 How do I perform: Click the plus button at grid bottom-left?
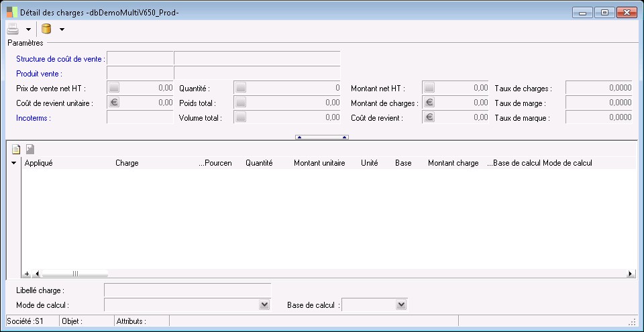[27, 274]
